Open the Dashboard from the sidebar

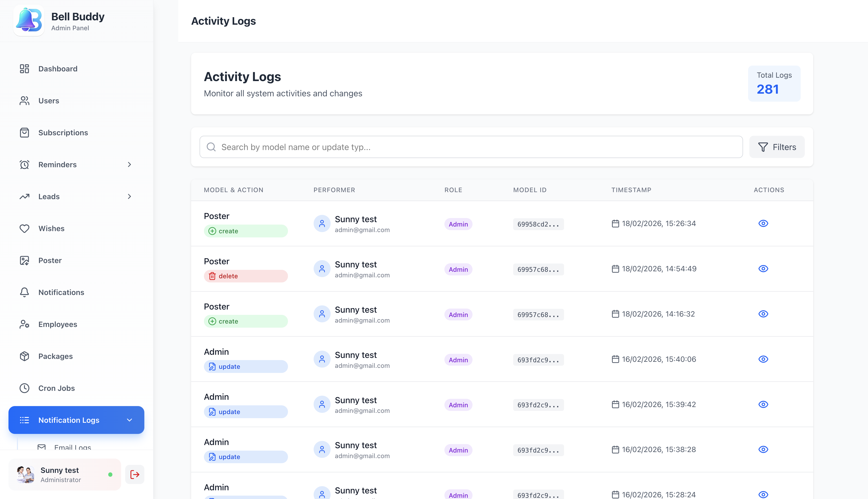[58, 68]
